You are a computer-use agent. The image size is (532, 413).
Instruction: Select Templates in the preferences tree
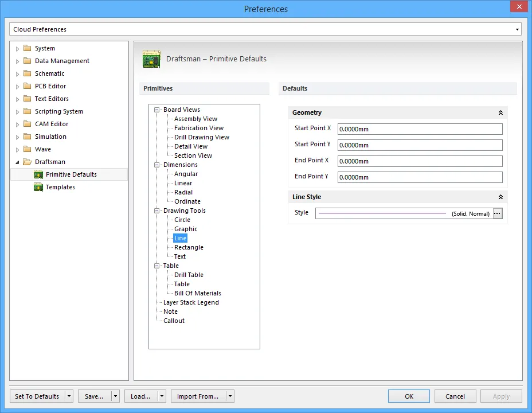click(x=60, y=187)
